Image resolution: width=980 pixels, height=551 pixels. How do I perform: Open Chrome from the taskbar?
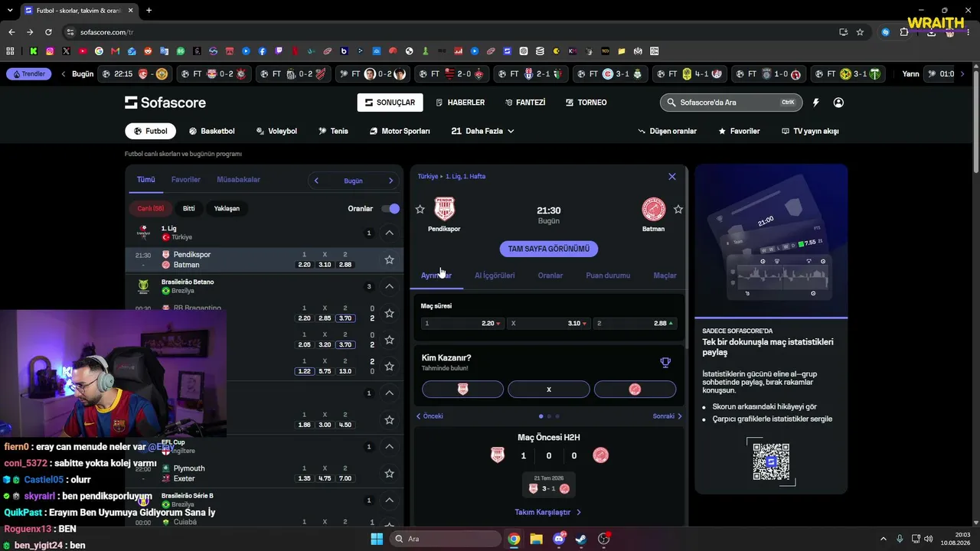pos(514,539)
